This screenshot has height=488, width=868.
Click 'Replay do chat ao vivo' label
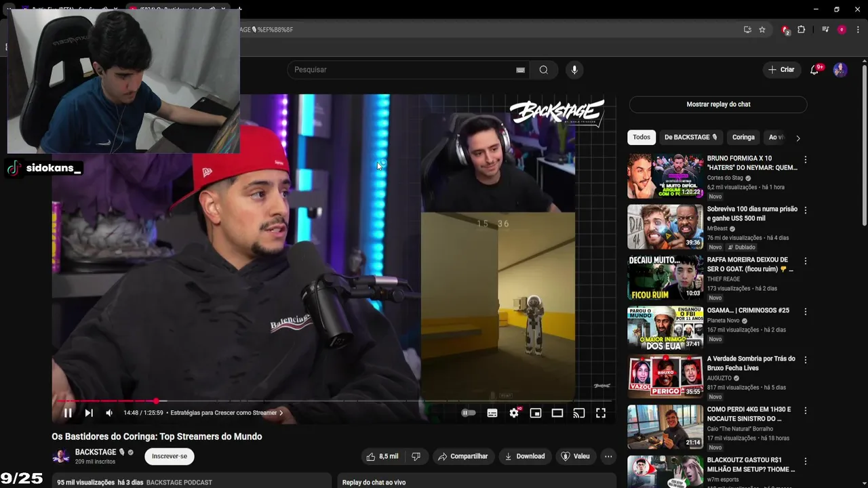pos(374,483)
